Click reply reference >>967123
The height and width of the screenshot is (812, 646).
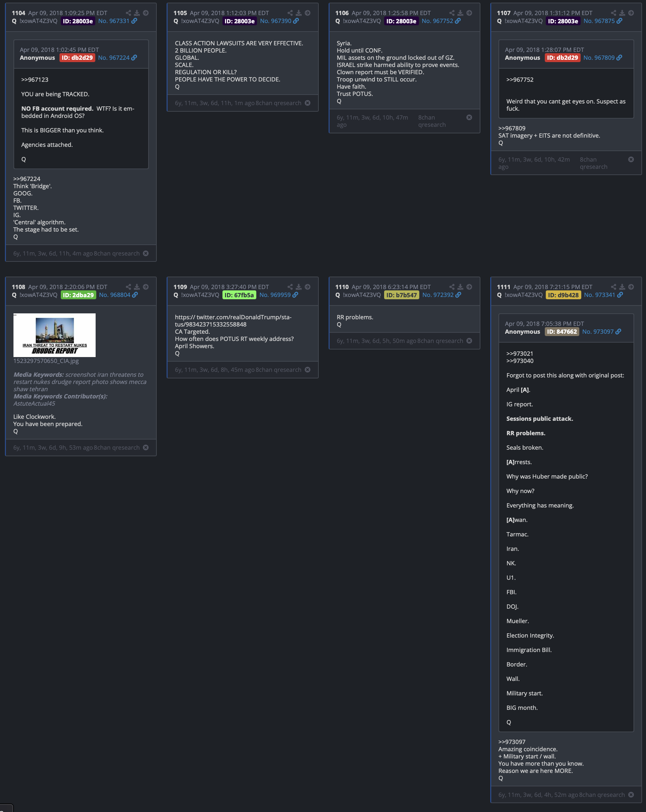(35, 79)
